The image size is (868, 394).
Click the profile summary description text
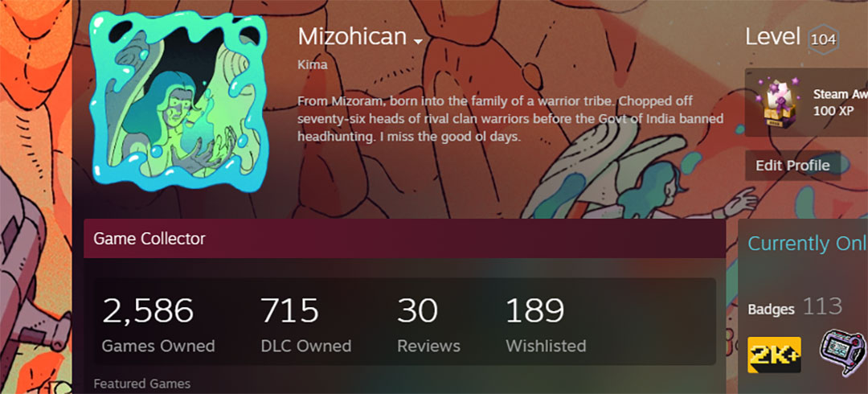pyautogui.click(x=510, y=119)
